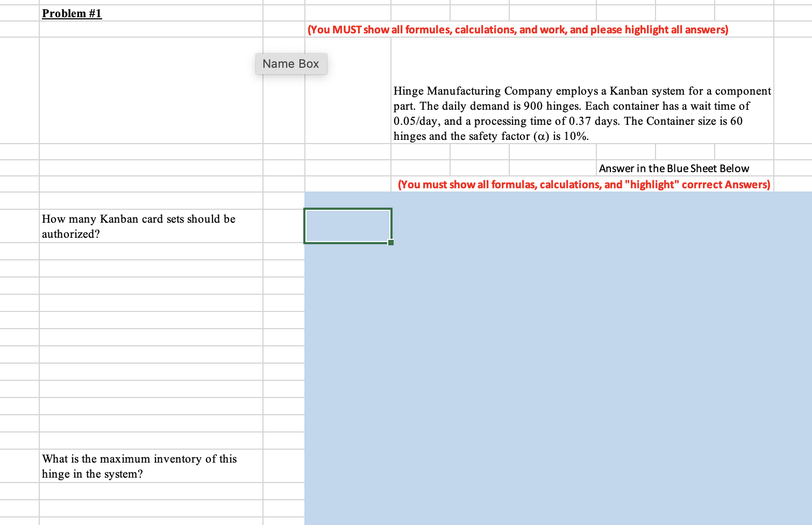Click the currently selected blue answer cell
The image size is (812, 525).
(x=347, y=225)
